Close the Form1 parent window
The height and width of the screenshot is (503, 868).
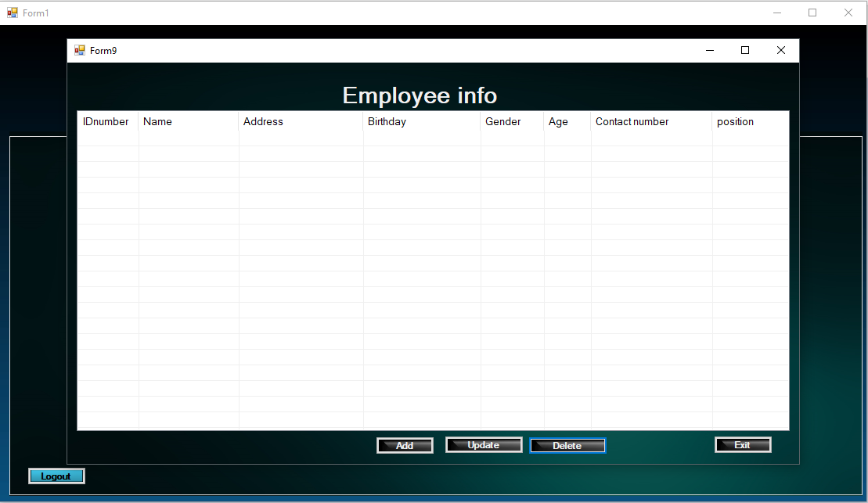click(848, 13)
